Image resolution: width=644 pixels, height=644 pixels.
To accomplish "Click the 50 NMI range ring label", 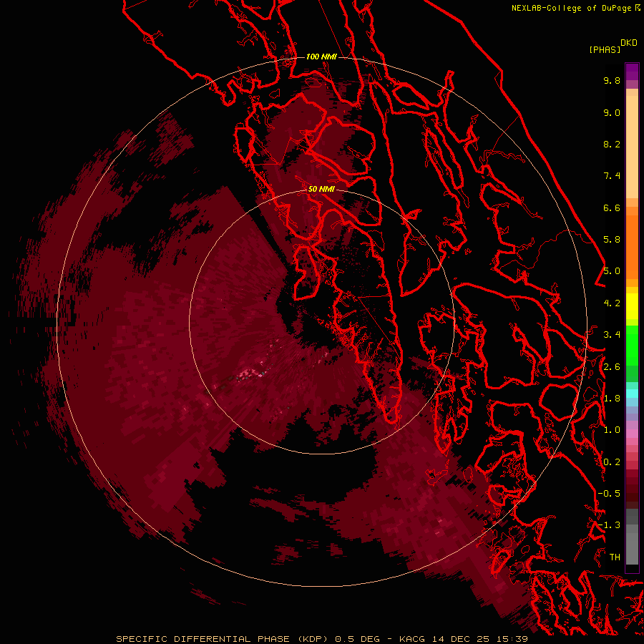I will point(321,189).
